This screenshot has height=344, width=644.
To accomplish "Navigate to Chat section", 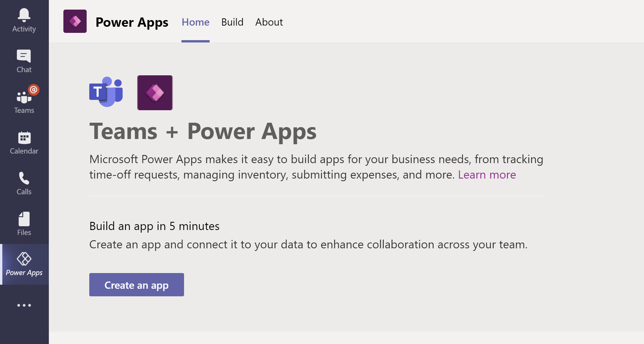I will 24,60.
